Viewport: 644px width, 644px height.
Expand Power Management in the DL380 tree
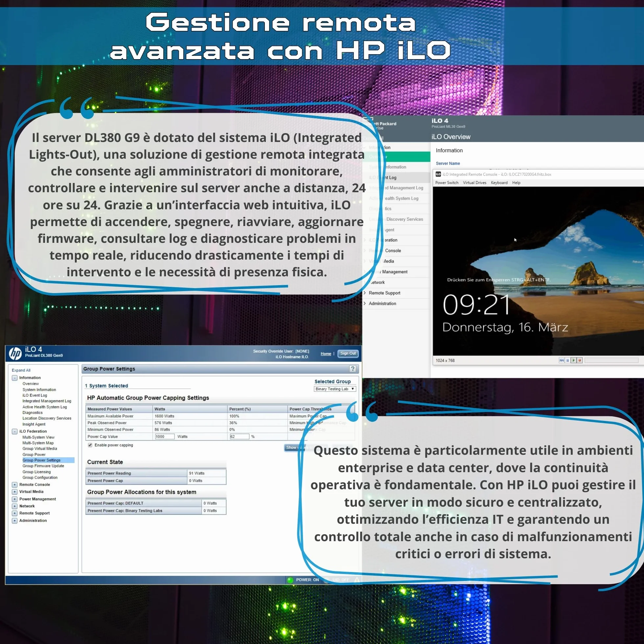tap(15, 499)
